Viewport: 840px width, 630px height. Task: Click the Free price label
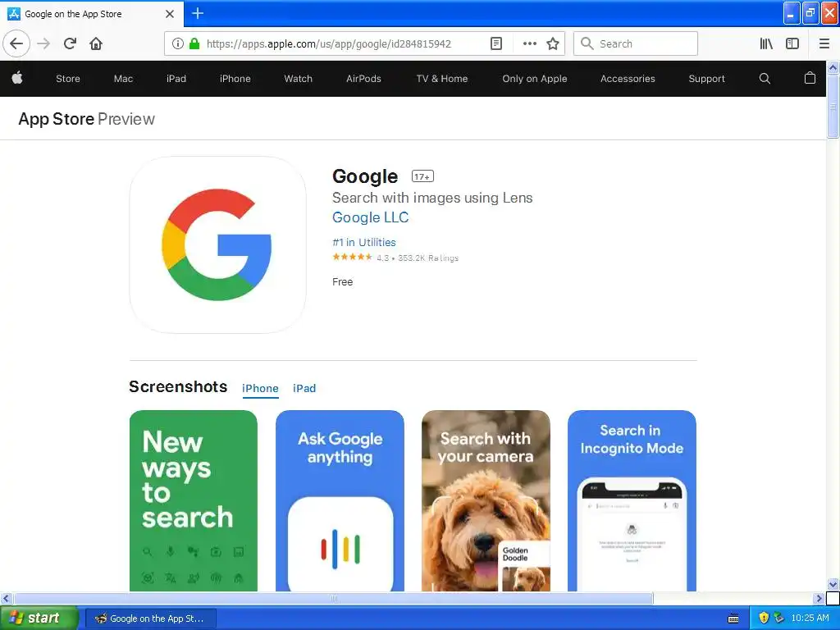click(x=342, y=282)
